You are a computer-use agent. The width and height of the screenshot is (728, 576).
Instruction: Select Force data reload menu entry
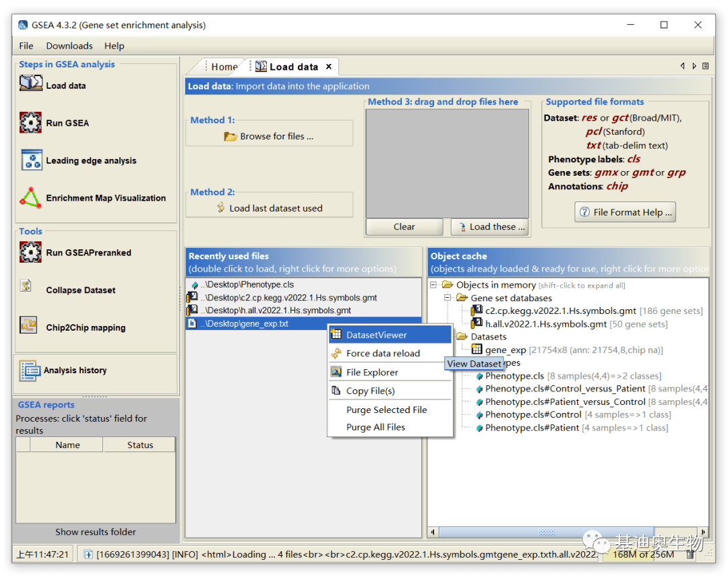(x=383, y=354)
